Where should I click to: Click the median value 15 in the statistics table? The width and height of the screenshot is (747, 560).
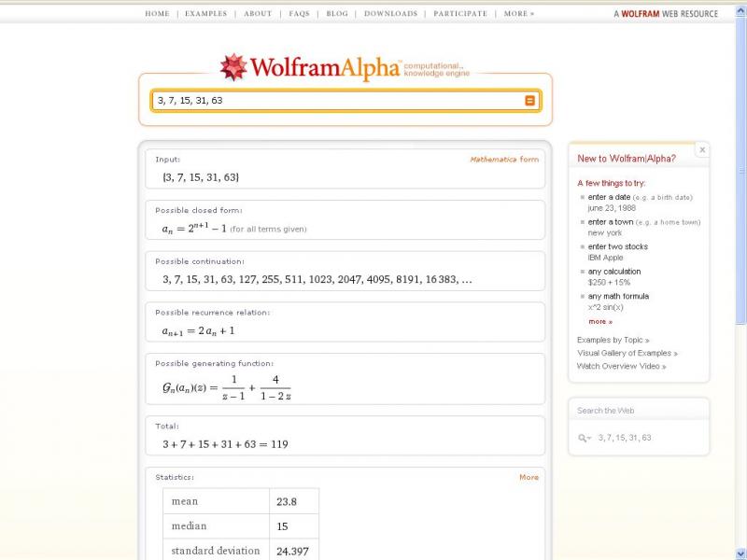(282, 526)
